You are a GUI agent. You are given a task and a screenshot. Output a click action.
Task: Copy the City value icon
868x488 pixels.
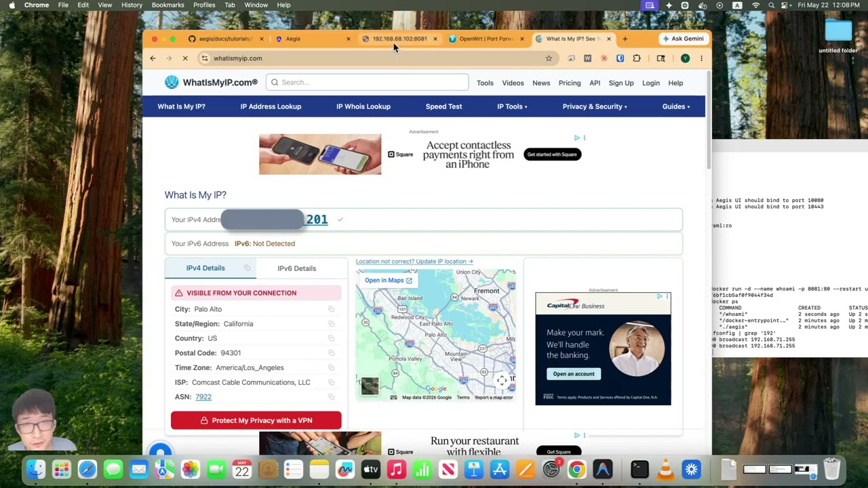pyautogui.click(x=332, y=309)
